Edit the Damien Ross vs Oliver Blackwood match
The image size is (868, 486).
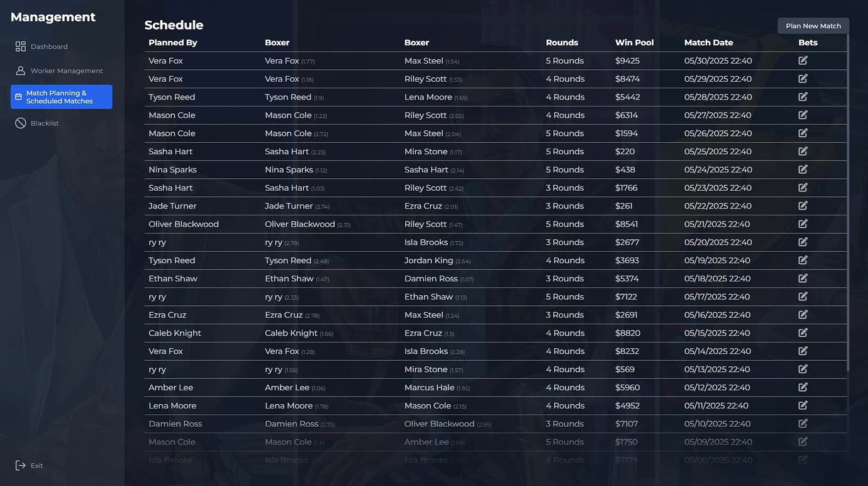point(803,423)
